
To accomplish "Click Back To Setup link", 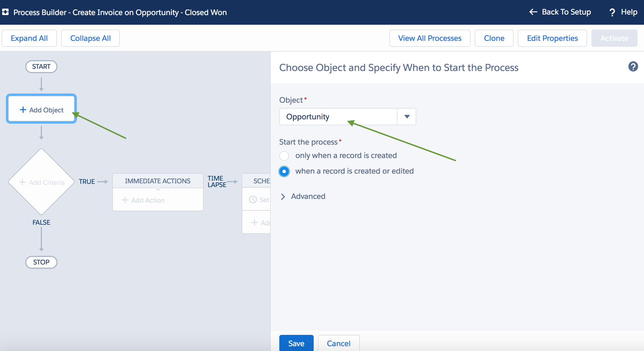I will coord(566,12).
